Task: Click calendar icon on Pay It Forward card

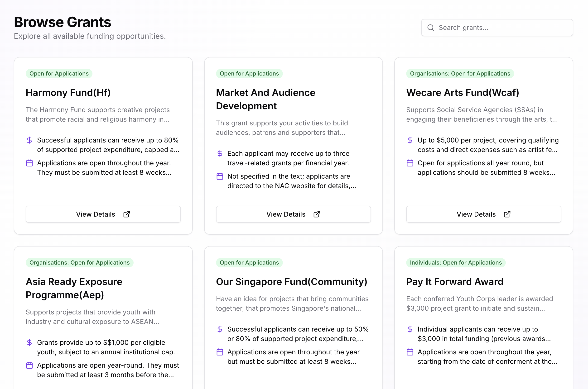Action: pyautogui.click(x=410, y=352)
